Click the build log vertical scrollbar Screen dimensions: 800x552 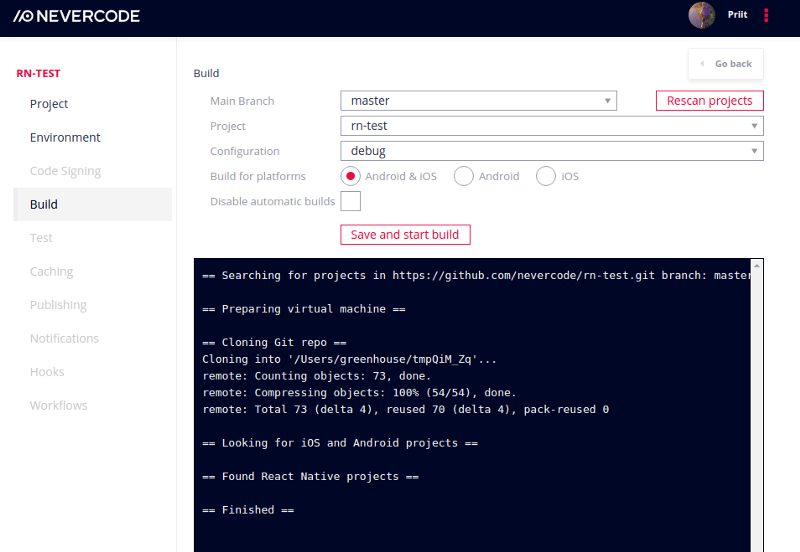tap(757, 405)
